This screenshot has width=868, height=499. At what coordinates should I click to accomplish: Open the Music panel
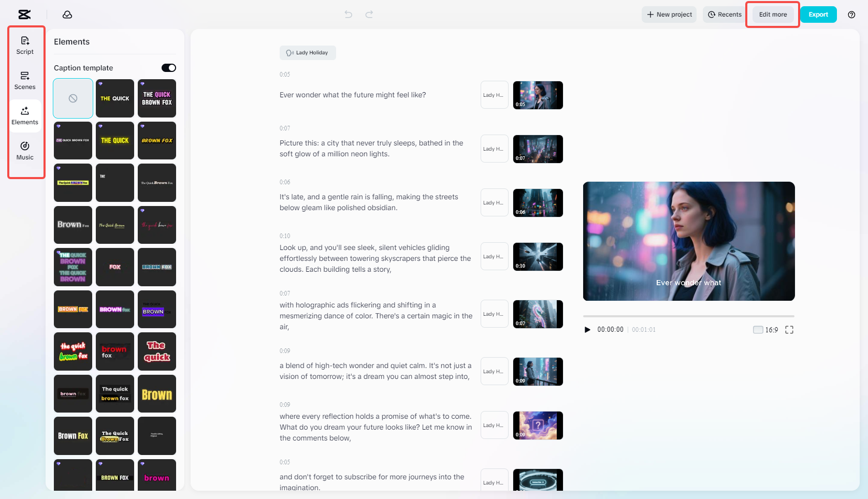point(25,151)
